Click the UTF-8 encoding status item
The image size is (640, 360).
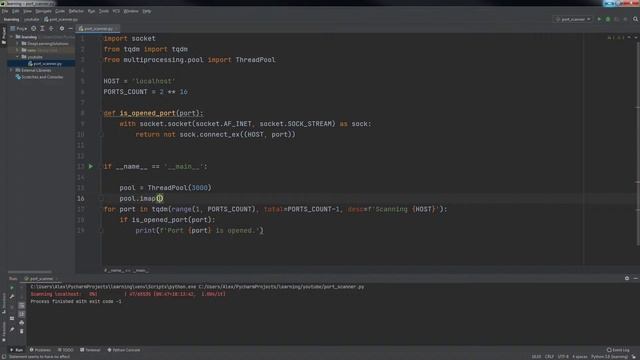pyautogui.click(x=563, y=357)
